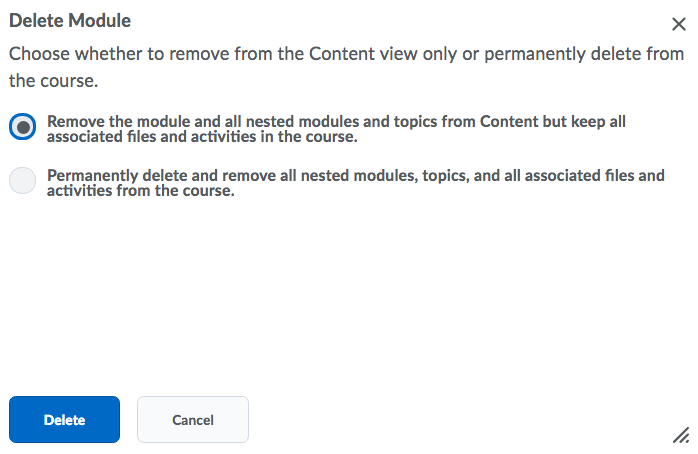698x454 pixels.
Task: Cancel the module deletion
Action: pyautogui.click(x=192, y=420)
